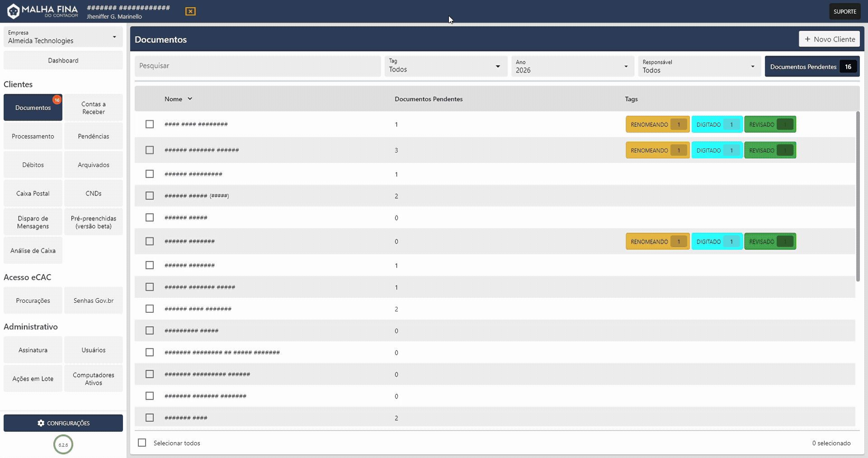
Task: Click the orange X icon in header
Action: [x=190, y=11]
